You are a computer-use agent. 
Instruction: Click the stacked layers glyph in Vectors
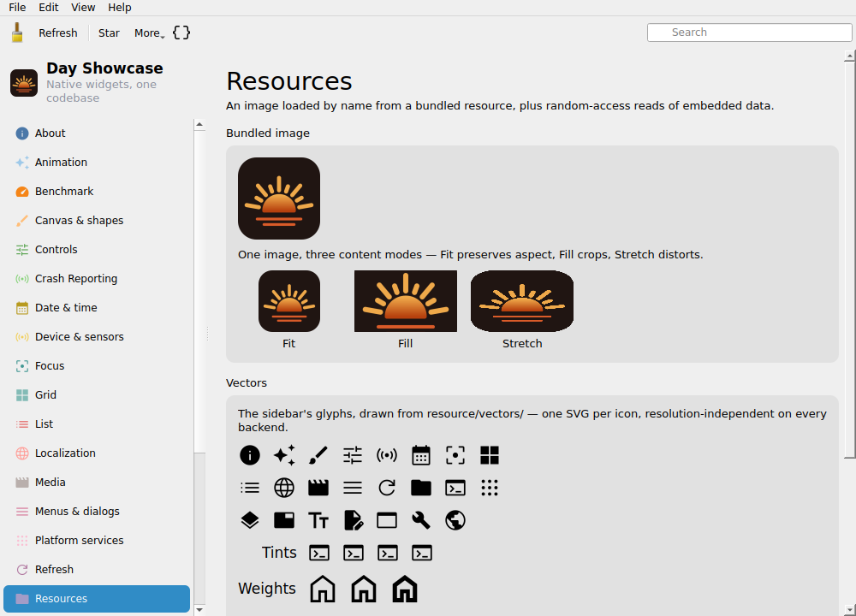pos(250,520)
